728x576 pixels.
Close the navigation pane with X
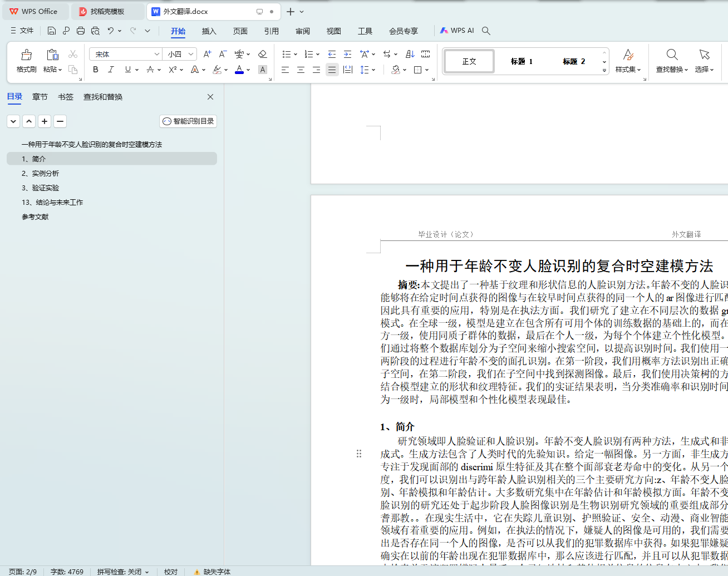click(210, 97)
